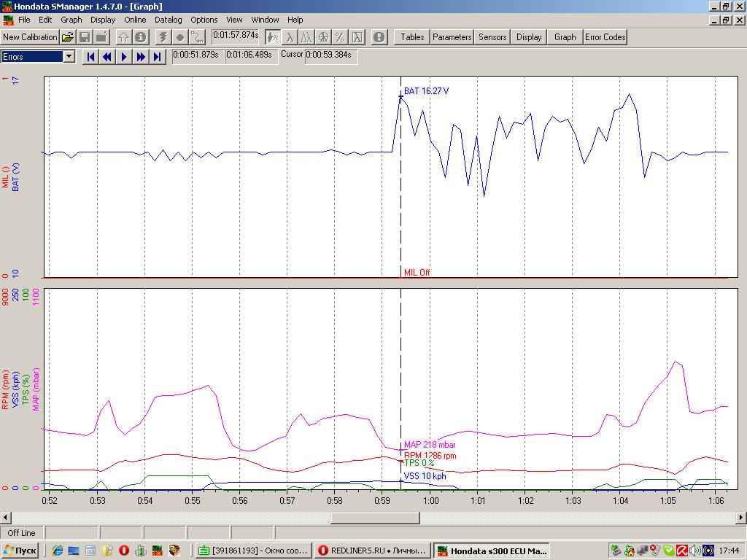
Task: Switch to the Display view
Action: click(x=529, y=37)
